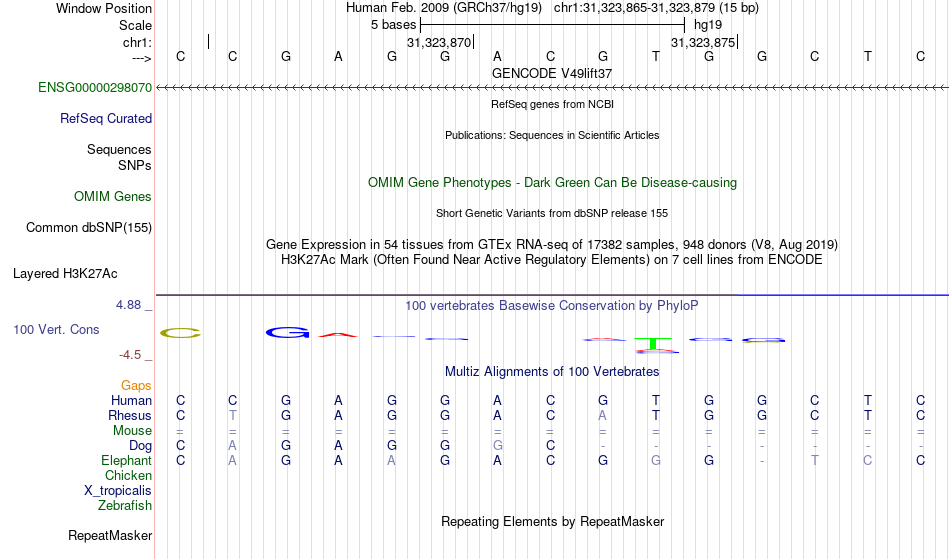The image size is (950, 559).
Task: Click the Zebrafish species row label
Action: [125, 505]
